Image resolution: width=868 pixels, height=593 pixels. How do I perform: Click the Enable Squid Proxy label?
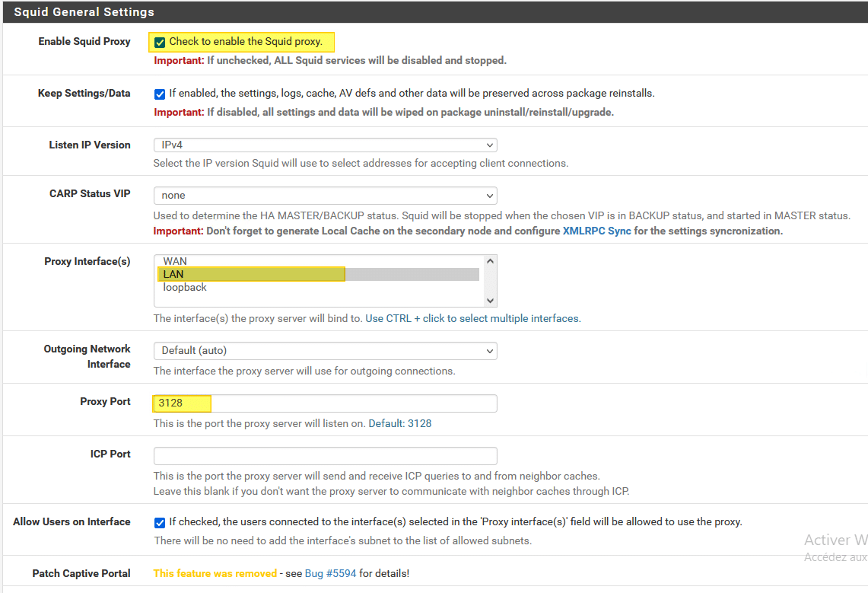[84, 41]
